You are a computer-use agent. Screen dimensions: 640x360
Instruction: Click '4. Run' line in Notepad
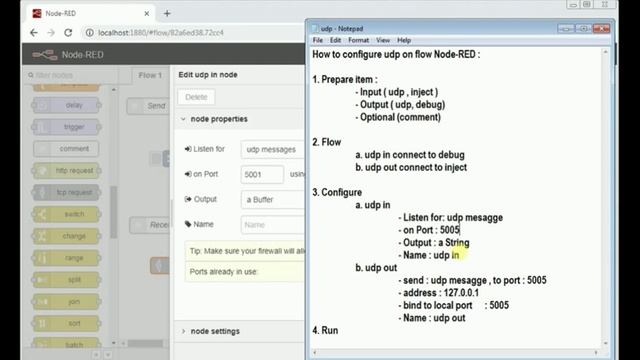(325, 330)
